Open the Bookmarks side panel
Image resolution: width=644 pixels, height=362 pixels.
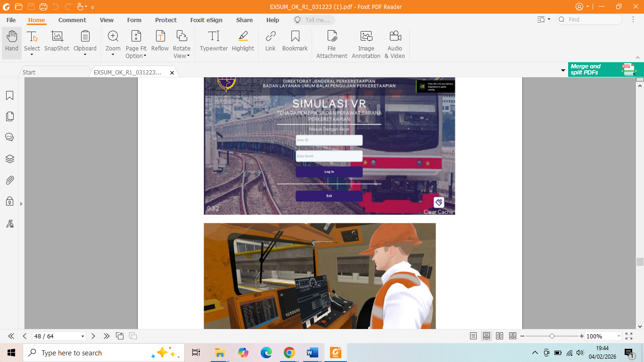(9, 96)
